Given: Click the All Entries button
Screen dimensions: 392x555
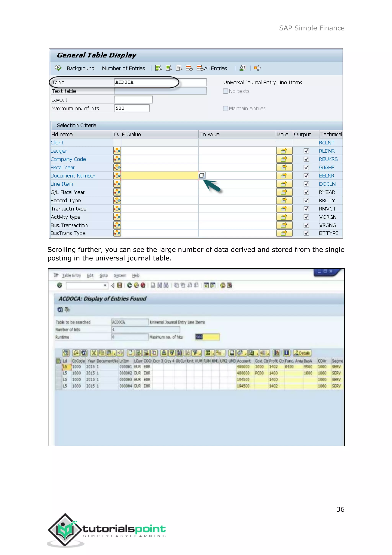Looking at the screenshot, I should pyautogui.click(x=212, y=68).
